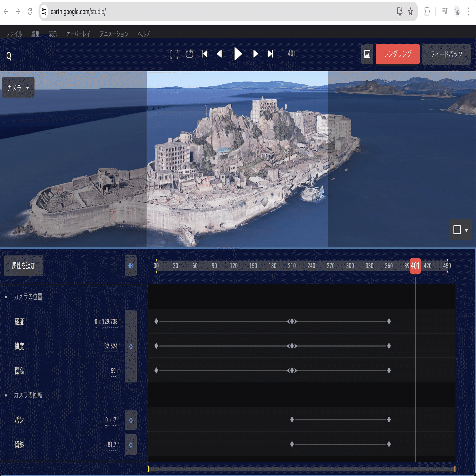View site information icon in address bar

click(44, 11)
